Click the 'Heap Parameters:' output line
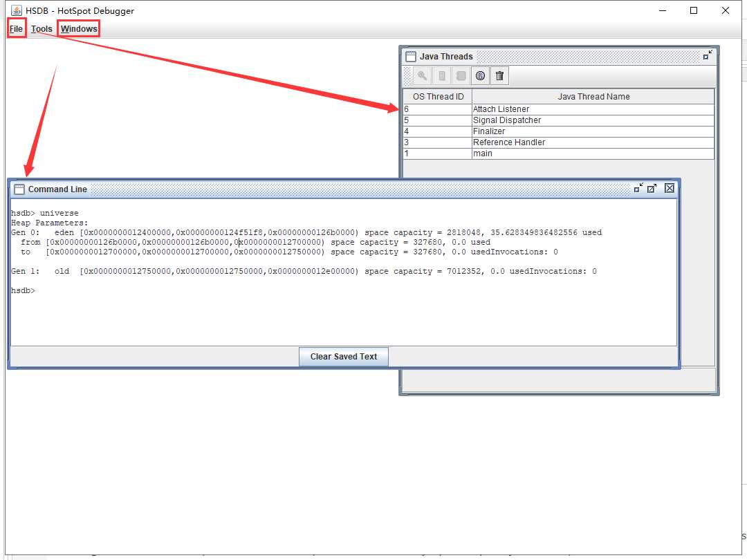This screenshot has width=747, height=560. (50, 223)
